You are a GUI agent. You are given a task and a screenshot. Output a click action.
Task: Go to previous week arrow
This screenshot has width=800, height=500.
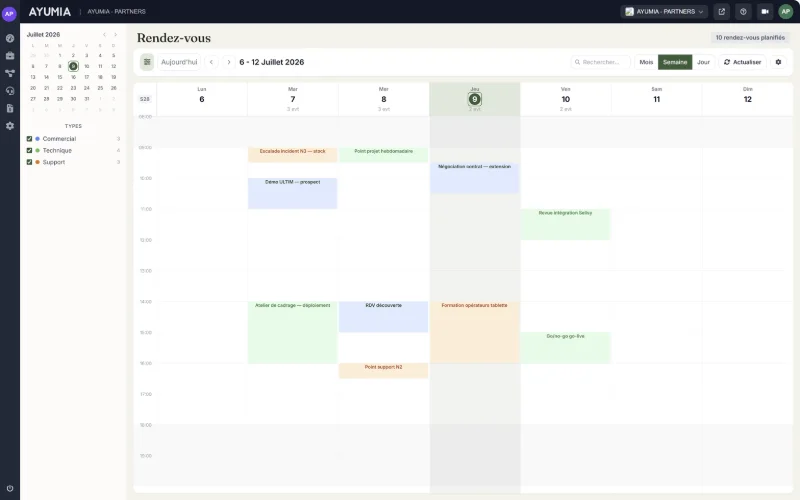tap(211, 62)
